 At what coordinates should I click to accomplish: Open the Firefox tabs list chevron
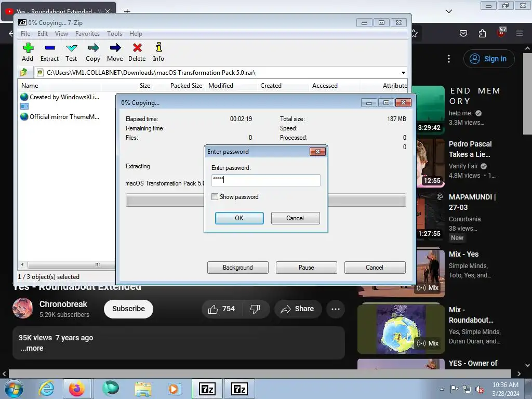coord(448,11)
